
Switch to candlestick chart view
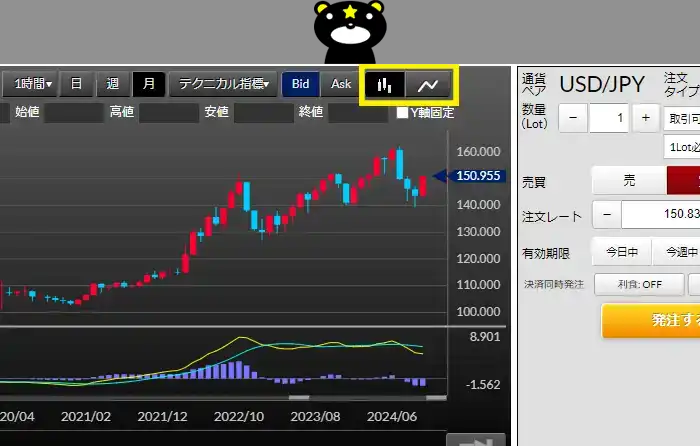[x=384, y=84]
